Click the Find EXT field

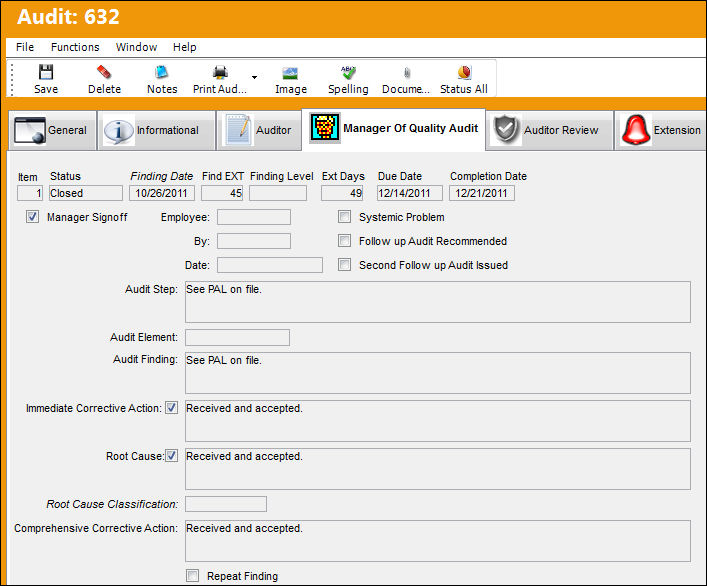pos(222,193)
